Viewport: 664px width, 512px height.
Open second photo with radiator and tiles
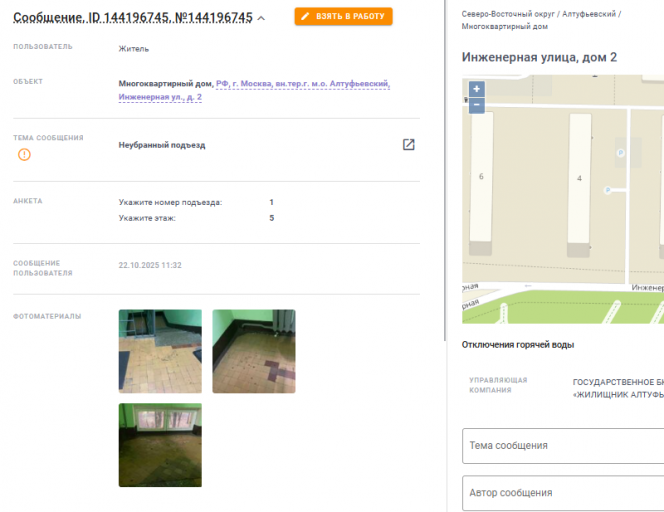pyautogui.click(x=254, y=351)
